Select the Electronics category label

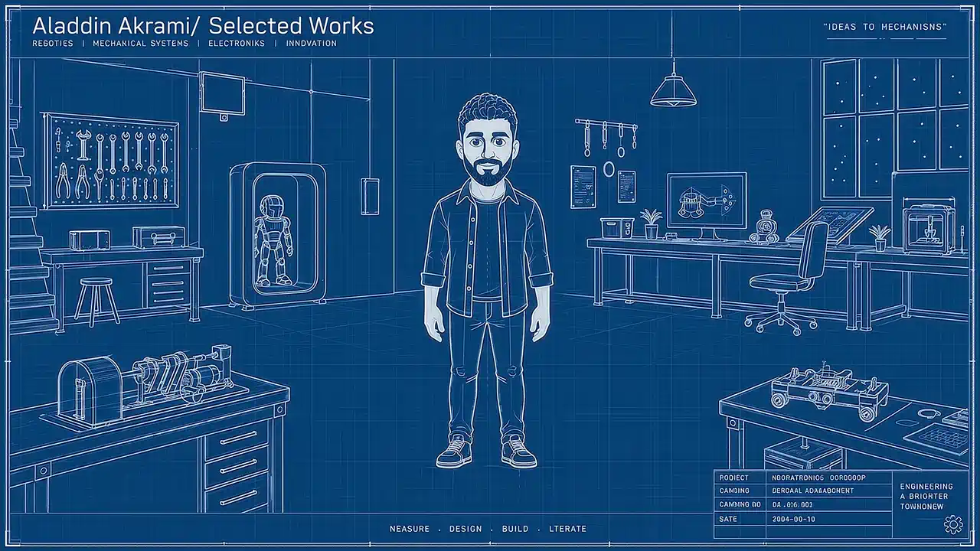[237, 44]
